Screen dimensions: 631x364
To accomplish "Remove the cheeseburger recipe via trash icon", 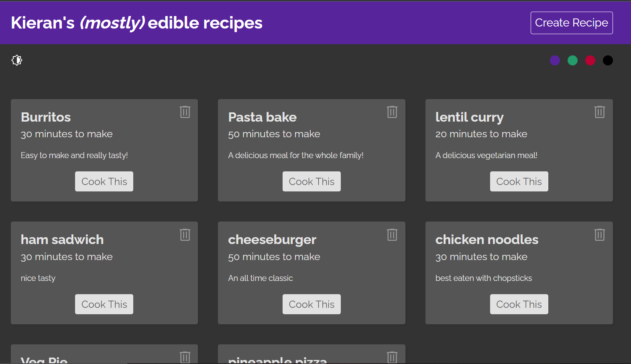I will click(392, 234).
